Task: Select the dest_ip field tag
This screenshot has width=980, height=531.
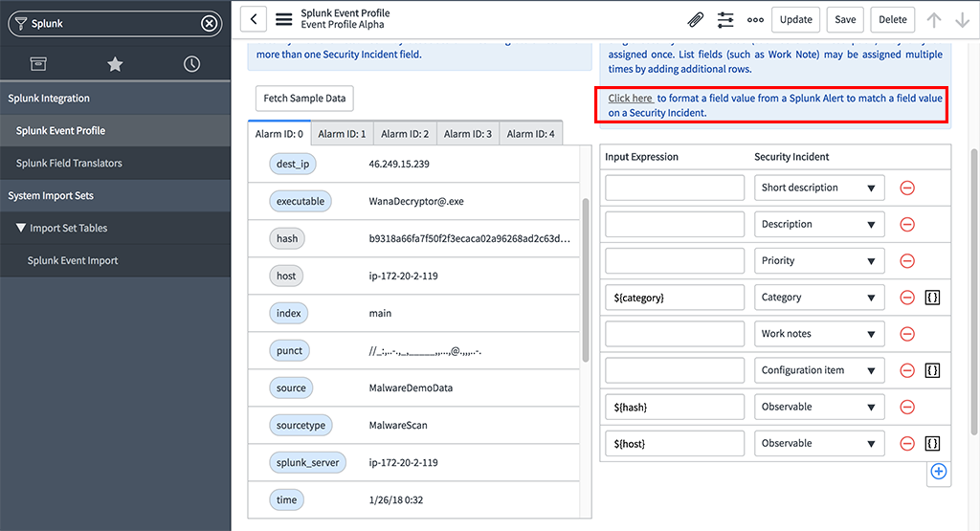Action: [x=293, y=164]
